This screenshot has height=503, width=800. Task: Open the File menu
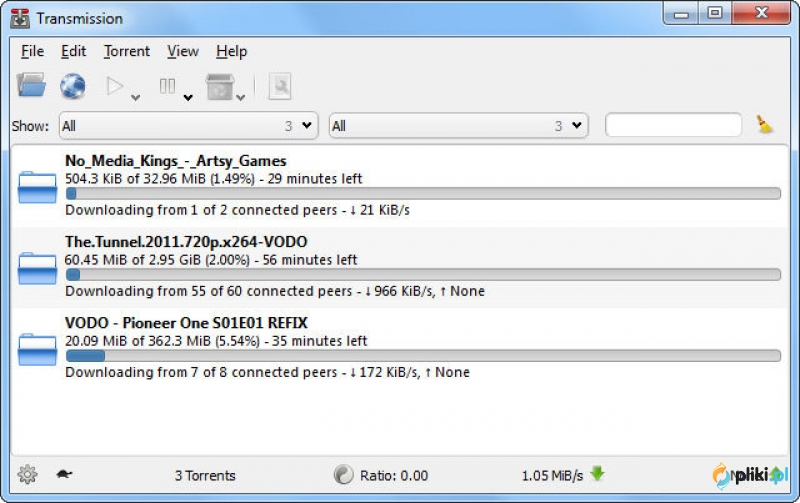click(x=33, y=51)
